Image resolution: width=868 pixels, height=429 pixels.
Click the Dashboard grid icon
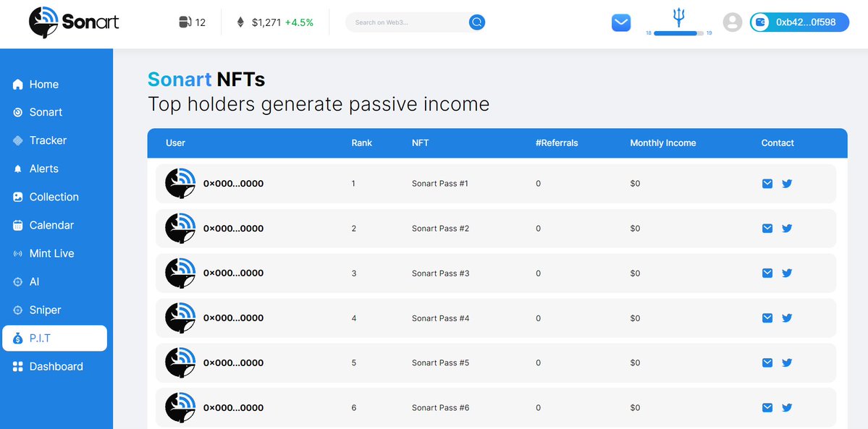coord(17,367)
